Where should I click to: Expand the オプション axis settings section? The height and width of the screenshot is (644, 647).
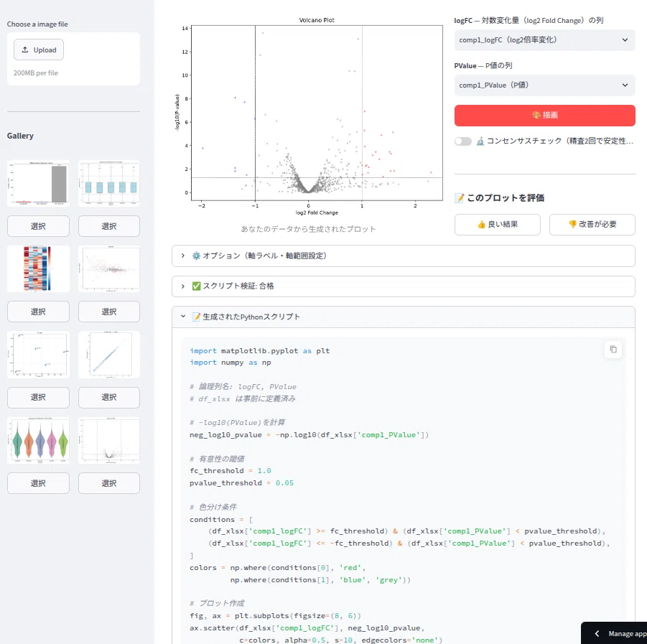point(403,256)
